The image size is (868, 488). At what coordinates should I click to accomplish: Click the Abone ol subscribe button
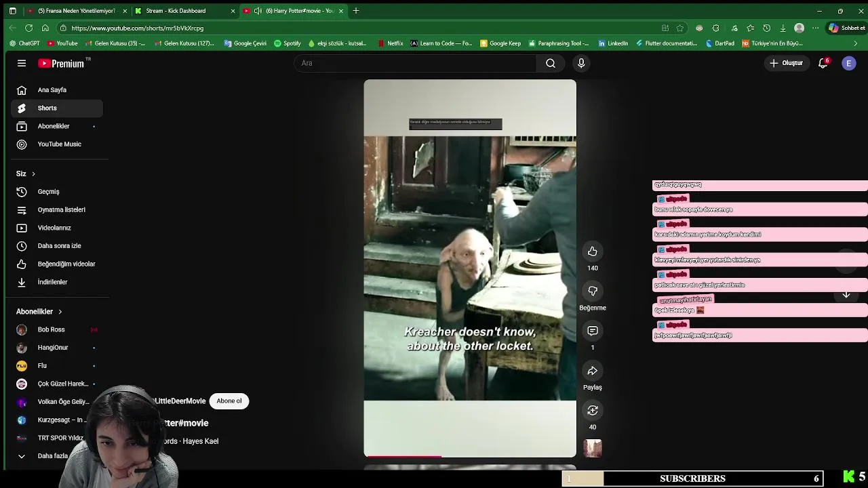click(x=229, y=401)
